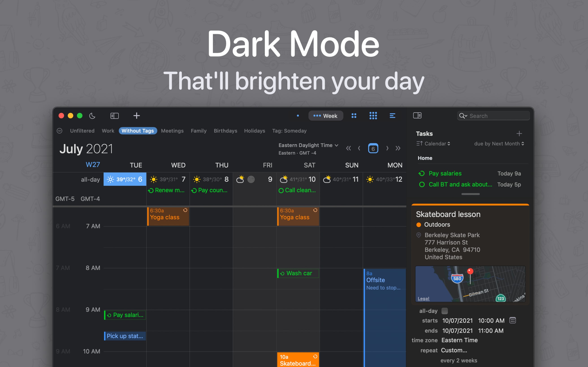588x367 pixels.
Task: Click the Add new task plus button
Action: (x=519, y=134)
